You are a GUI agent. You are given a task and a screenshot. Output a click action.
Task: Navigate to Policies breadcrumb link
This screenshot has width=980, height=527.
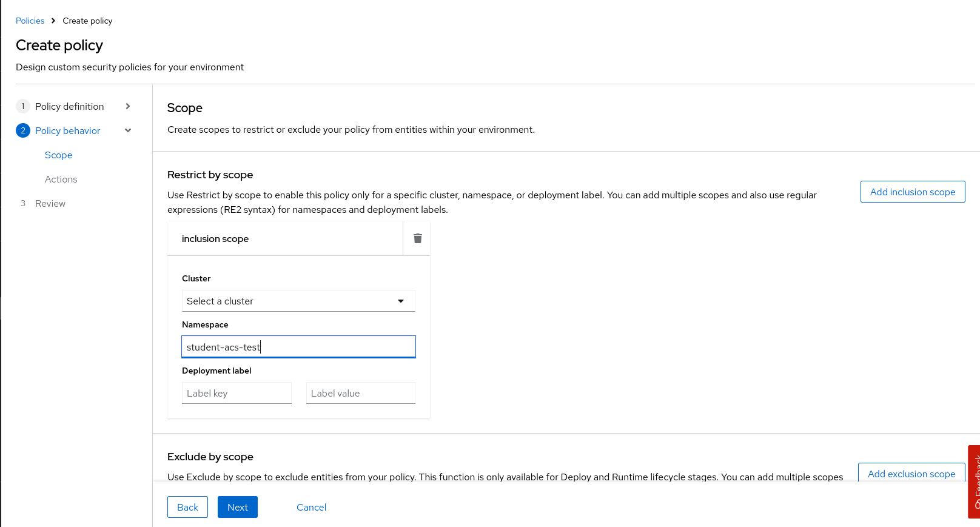[x=30, y=21]
